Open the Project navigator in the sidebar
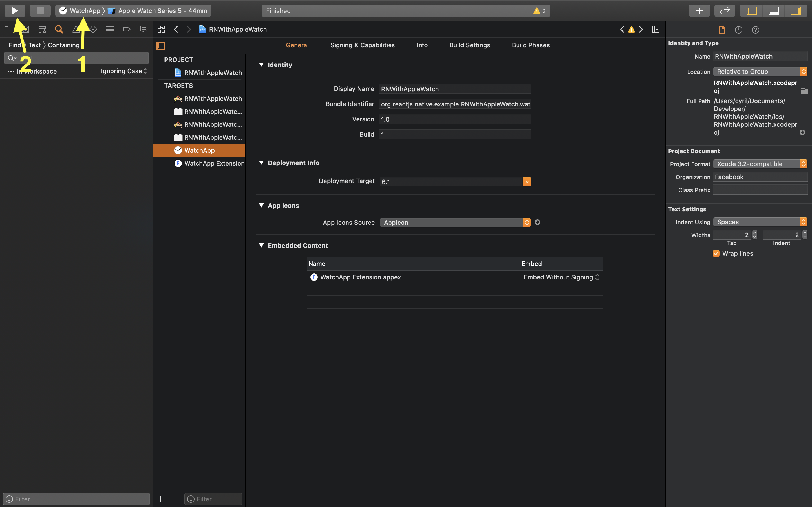812x507 pixels. coord(8,29)
